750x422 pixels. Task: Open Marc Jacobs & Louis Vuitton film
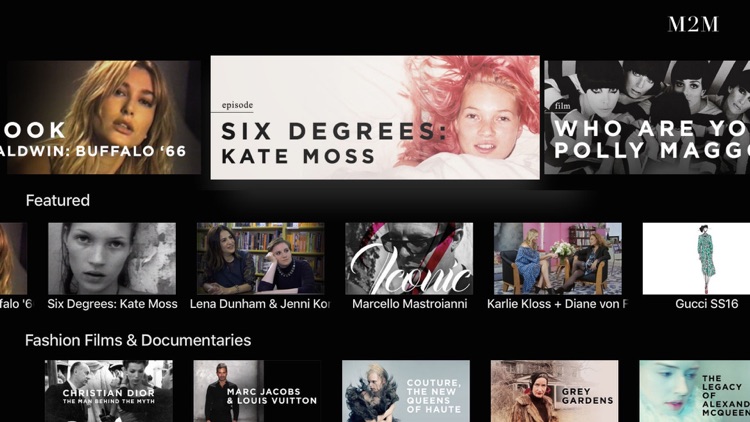257,391
